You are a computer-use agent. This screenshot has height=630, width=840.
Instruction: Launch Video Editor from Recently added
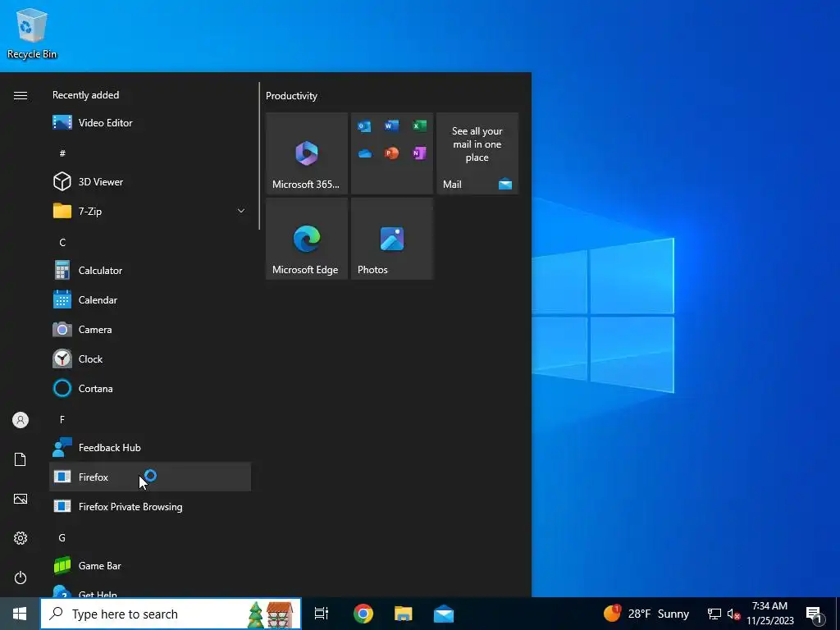click(x=150, y=123)
